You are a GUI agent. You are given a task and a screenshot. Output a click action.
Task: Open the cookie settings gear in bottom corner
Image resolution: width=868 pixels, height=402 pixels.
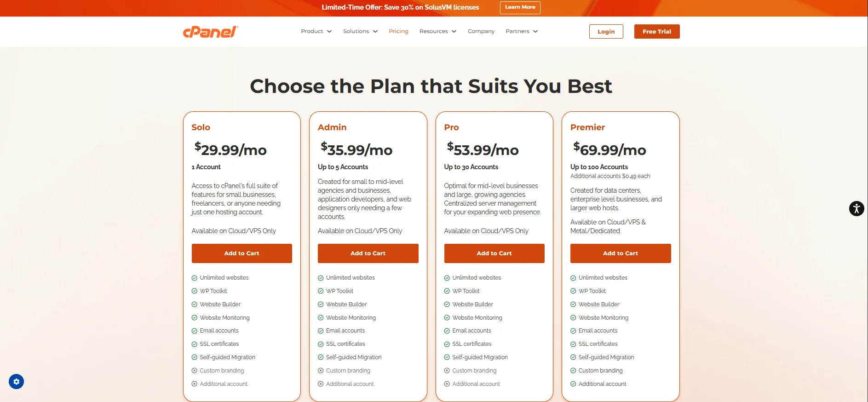click(17, 381)
